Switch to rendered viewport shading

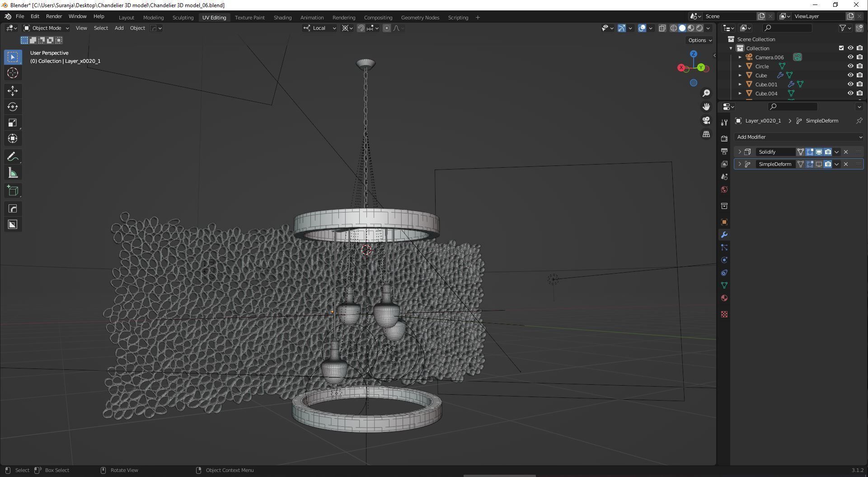(x=699, y=28)
